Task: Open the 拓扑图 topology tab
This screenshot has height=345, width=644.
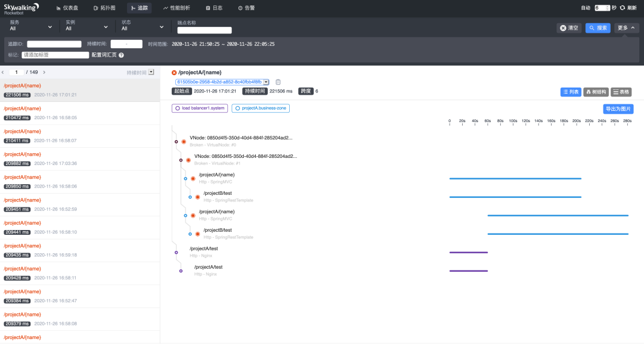Action: coord(104,8)
